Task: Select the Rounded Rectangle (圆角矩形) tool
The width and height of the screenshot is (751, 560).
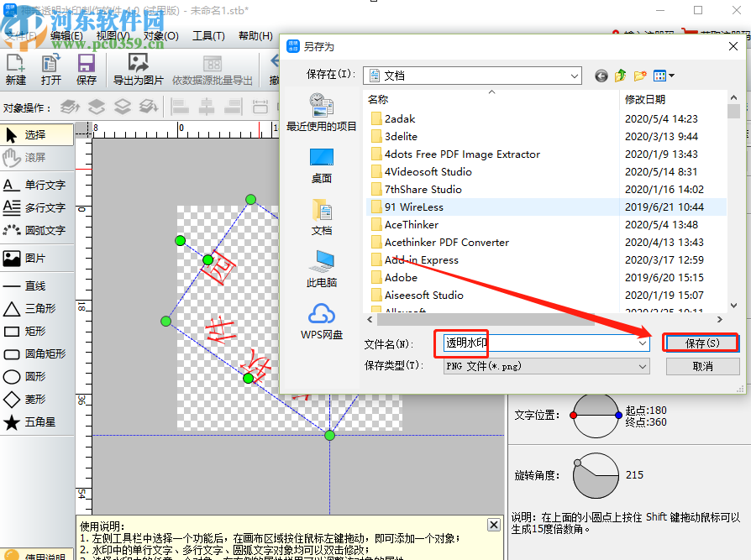Action: (37, 353)
